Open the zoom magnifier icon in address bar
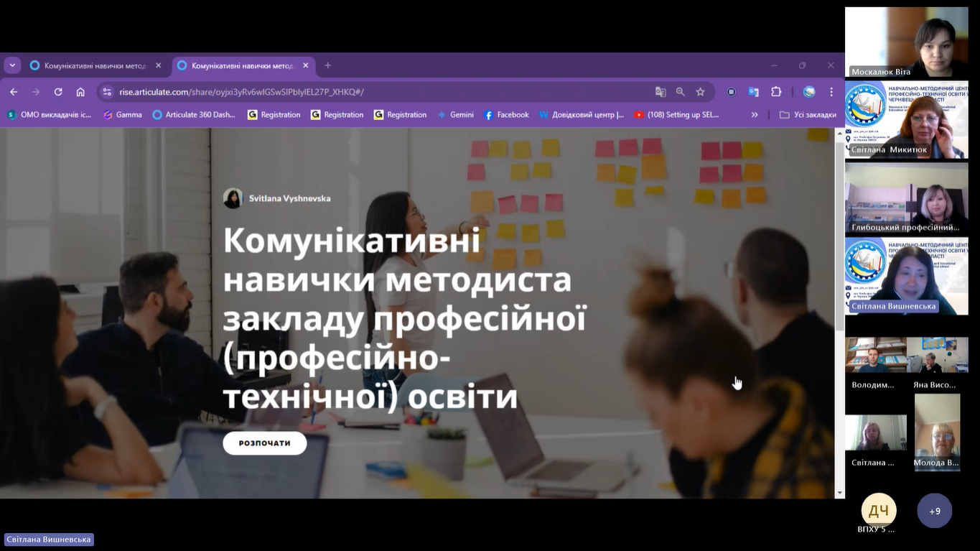 pos(680,92)
